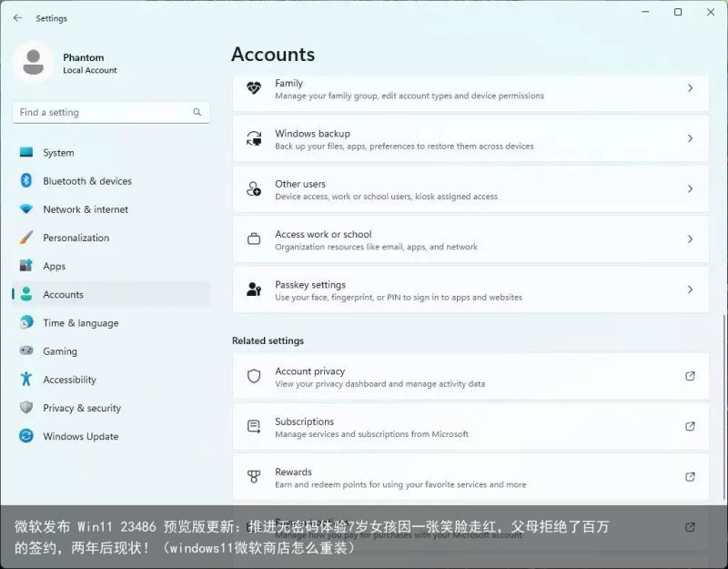Select Gaming in the sidebar

click(x=111, y=351)
